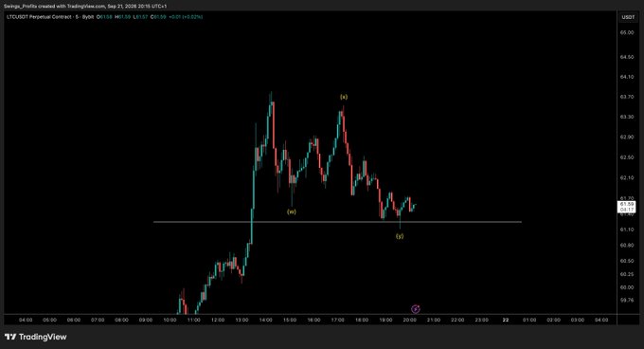This screenshot has height=349, width=644.
Task: Click the 17:00 time axis label
Action: click(338, 320)
